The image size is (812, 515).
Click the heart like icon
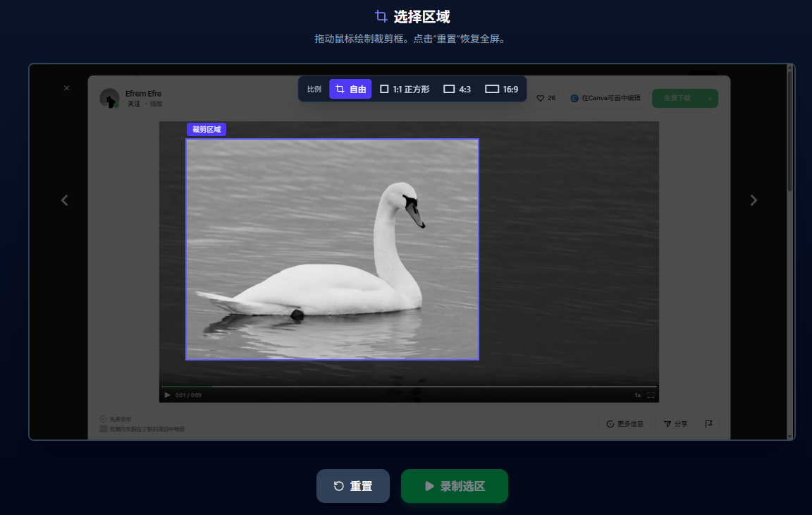click(540, 98)
